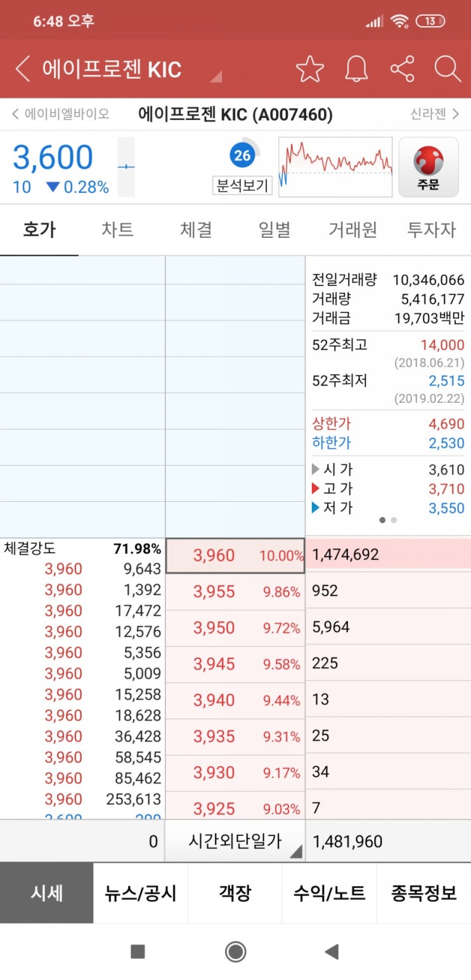Tap the stock title 에이프로젠 KIC (A007460)
The height and width of the screenshot is (980, 471).
point(235,114)
